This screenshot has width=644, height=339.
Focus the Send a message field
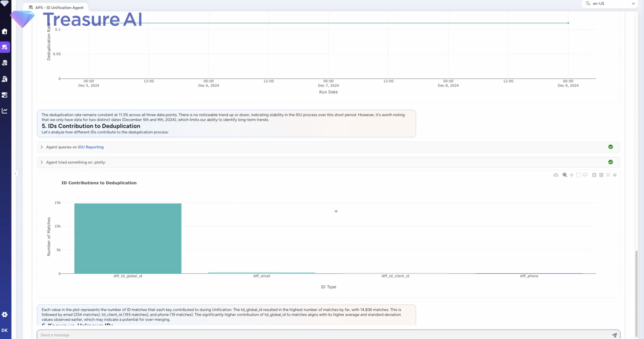(324, 335)
